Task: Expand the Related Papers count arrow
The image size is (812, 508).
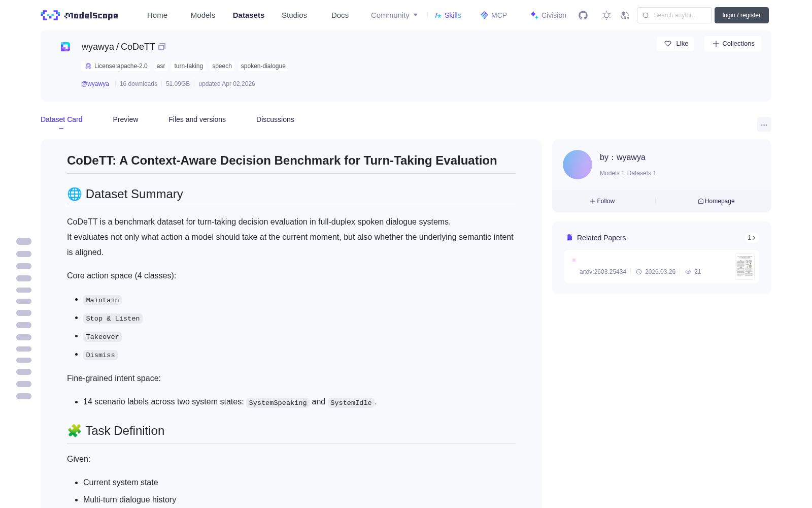Action: (x=752, y=238)
